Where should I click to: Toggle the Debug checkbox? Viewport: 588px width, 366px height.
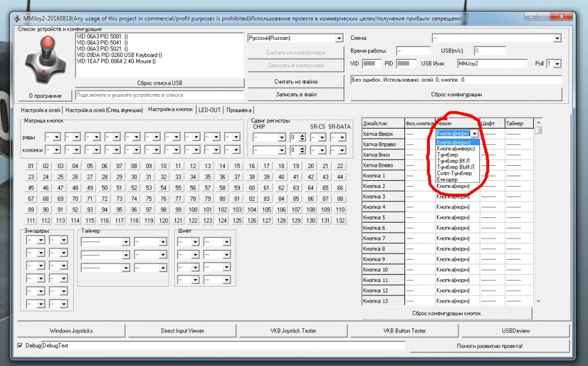click(x=21, y=345)
